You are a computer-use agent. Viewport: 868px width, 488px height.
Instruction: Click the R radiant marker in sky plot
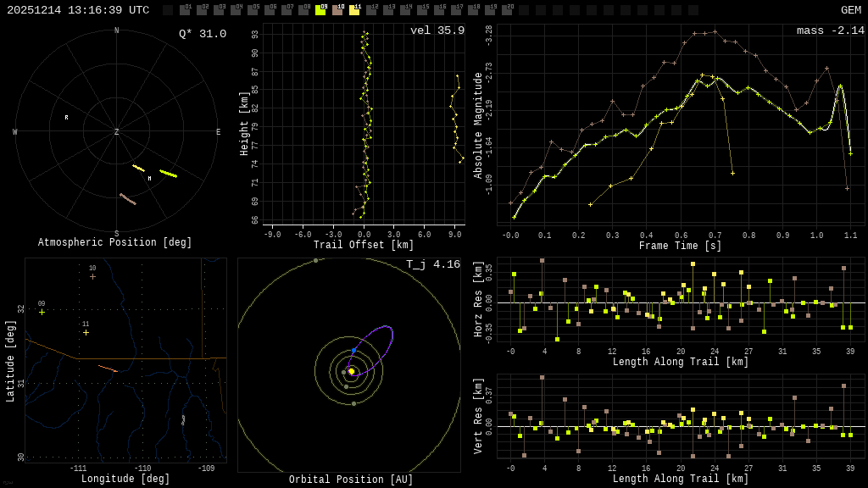click(x=66, y=118)
